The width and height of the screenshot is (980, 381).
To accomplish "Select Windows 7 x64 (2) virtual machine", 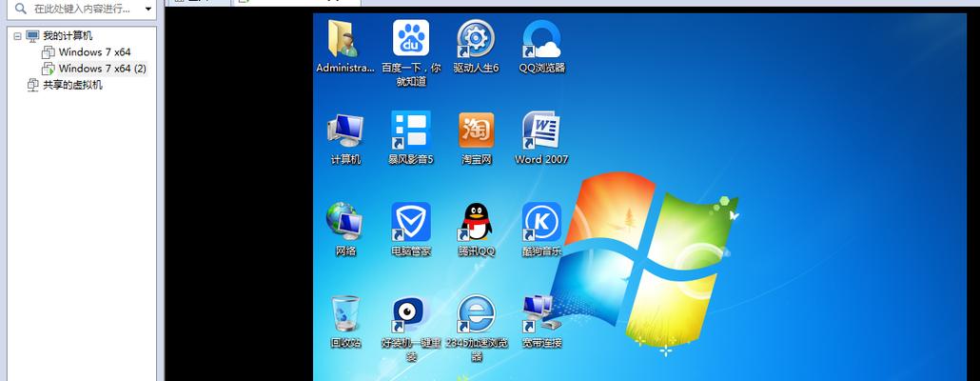I will click(103, 69).
